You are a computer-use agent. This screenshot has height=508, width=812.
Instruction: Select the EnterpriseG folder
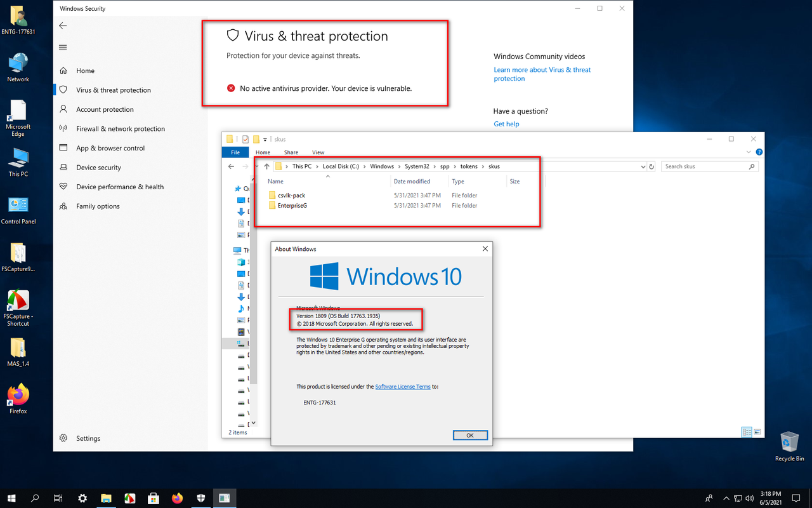(292, 206)
